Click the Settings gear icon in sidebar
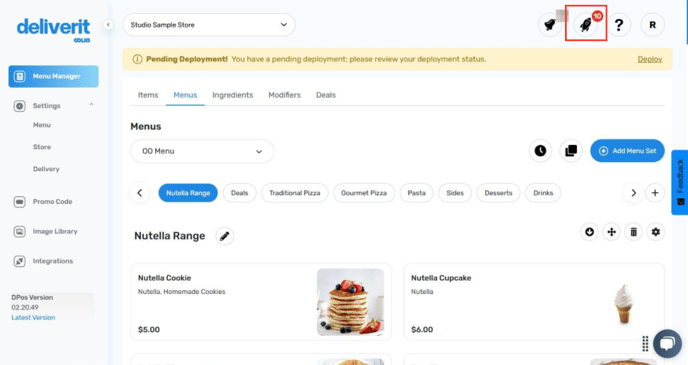The image size is (688, 365). point(19,106)
